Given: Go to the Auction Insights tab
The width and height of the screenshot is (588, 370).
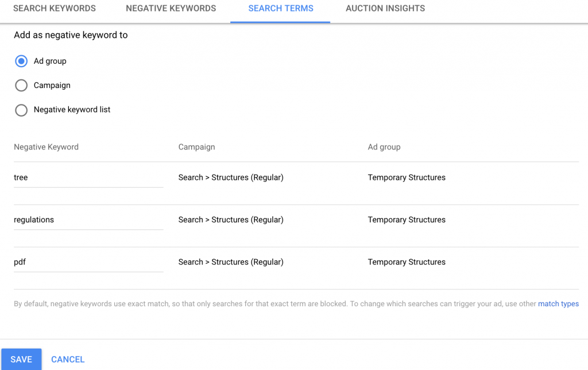Looking at the screenshot, I should [x=385, y=8].
